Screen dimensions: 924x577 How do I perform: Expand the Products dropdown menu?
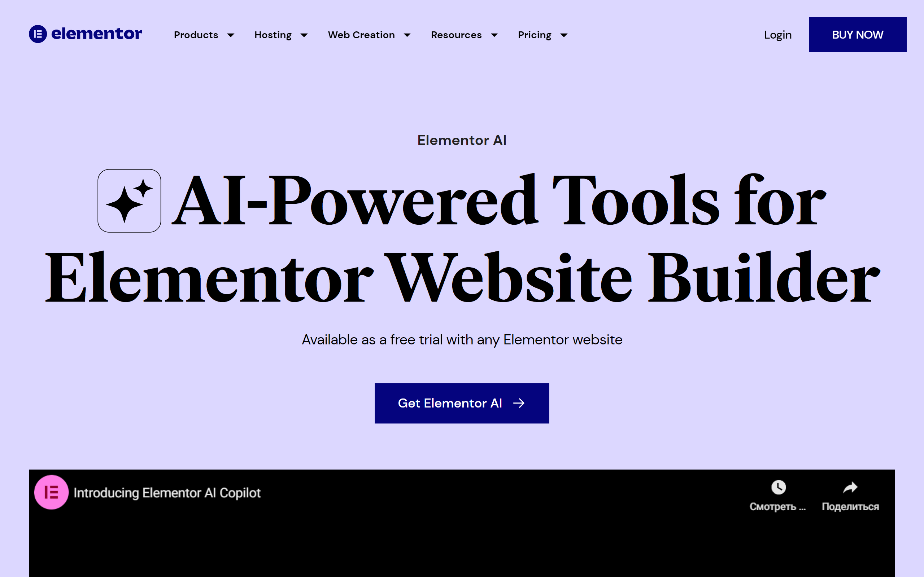(x=203, y=35)
